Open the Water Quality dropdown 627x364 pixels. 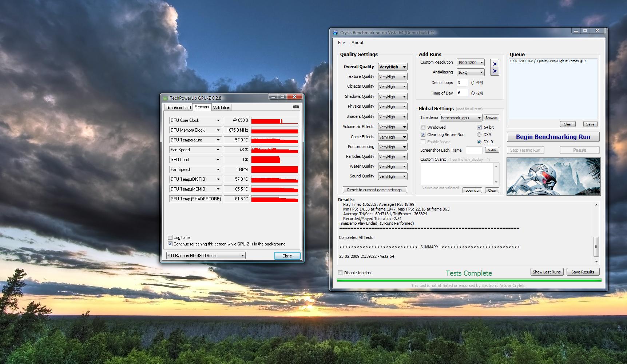click(x=393, y=167)
